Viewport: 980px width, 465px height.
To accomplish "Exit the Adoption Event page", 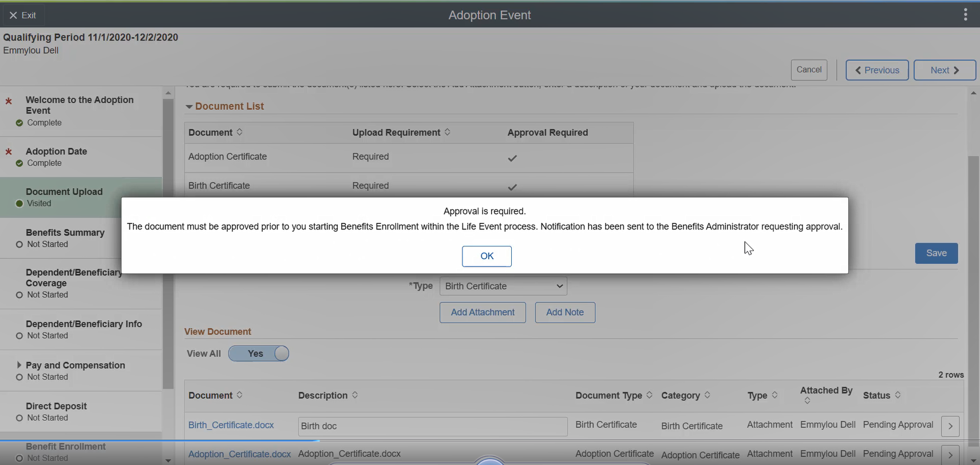I will (23, 15).
